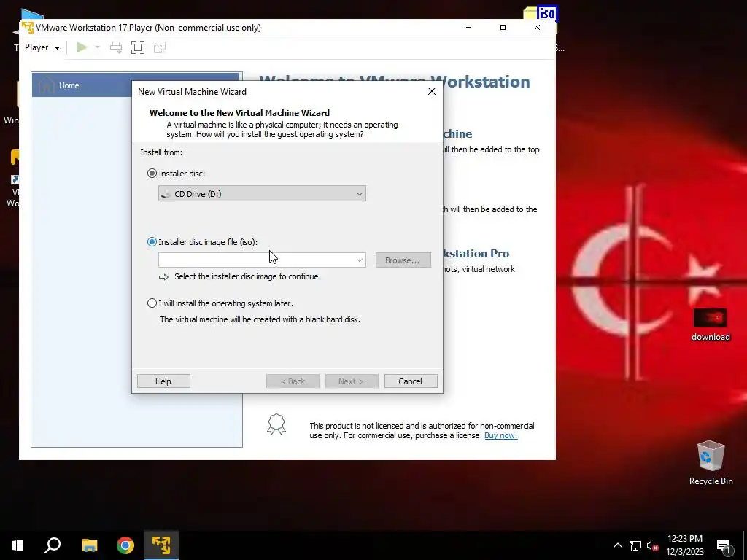Expand the power options arrow beside play
The height and width of the screenshot is (560, 747).
point(98,47)
